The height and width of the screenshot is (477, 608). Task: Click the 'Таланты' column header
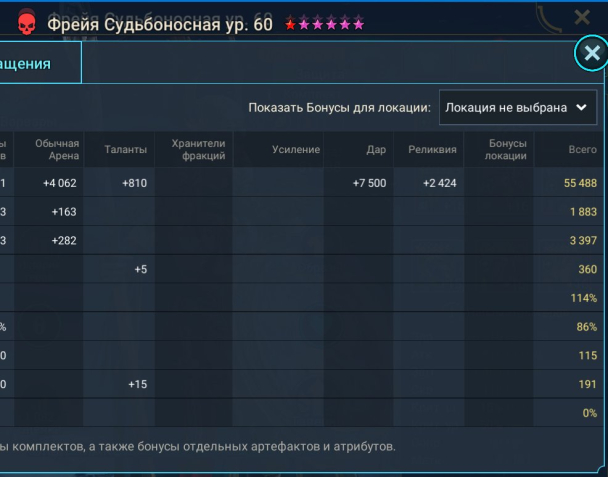pos(126,150)
